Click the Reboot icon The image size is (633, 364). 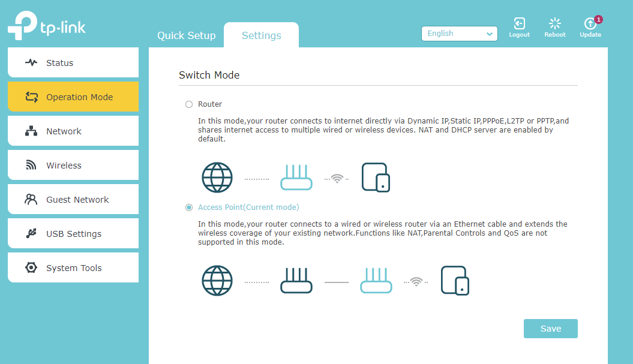click(x=554, y=23)
